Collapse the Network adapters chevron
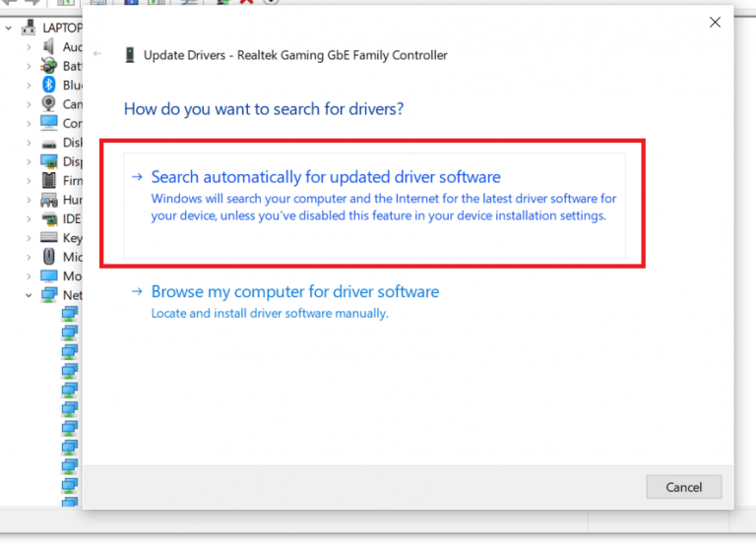756x546 pixels. pyautogui.click(x=29, y=295)
